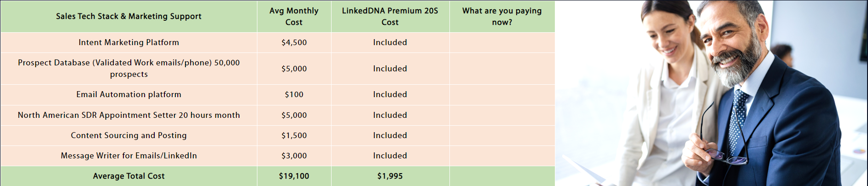
Task: Click the Sales Tech Stack & Marketing Support header
Action: (128, 16)
